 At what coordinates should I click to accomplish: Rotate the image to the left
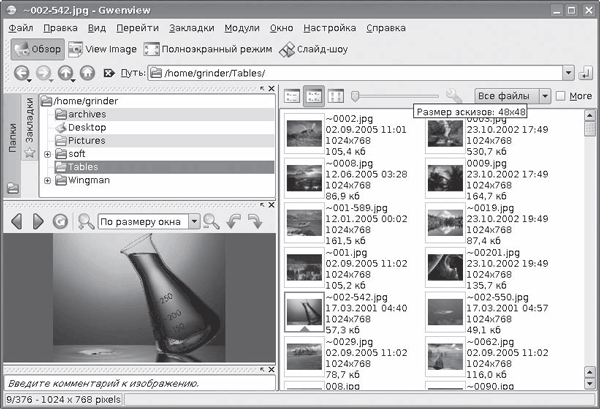coord(233,221)
